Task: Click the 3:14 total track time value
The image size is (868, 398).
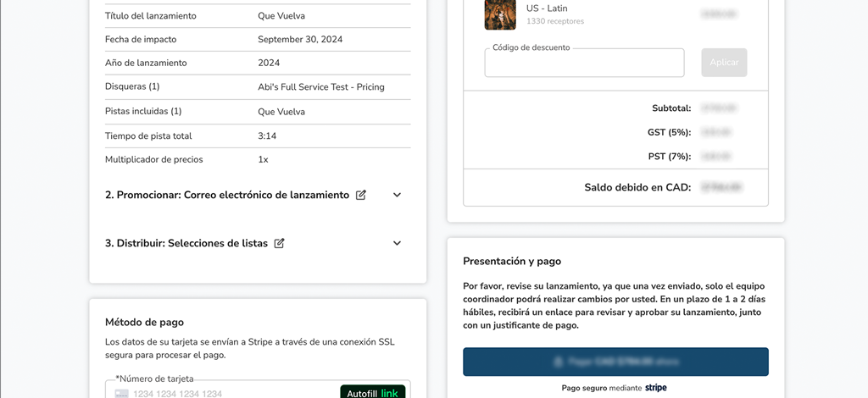Action: pyautogui.click(x=267, y=135)
